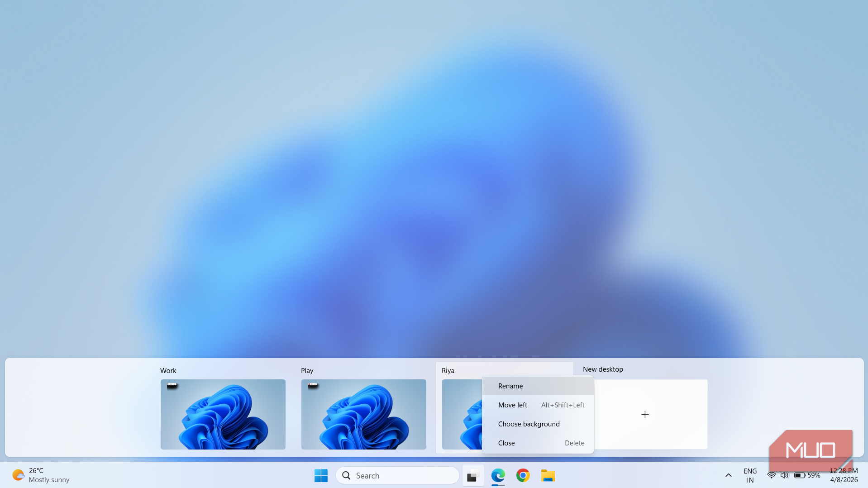The height and width of the screenshot is (488, 868).
Task: Switch to the Work desktop thumbnail
Action: pyautogui.click(x=223, y=414)
